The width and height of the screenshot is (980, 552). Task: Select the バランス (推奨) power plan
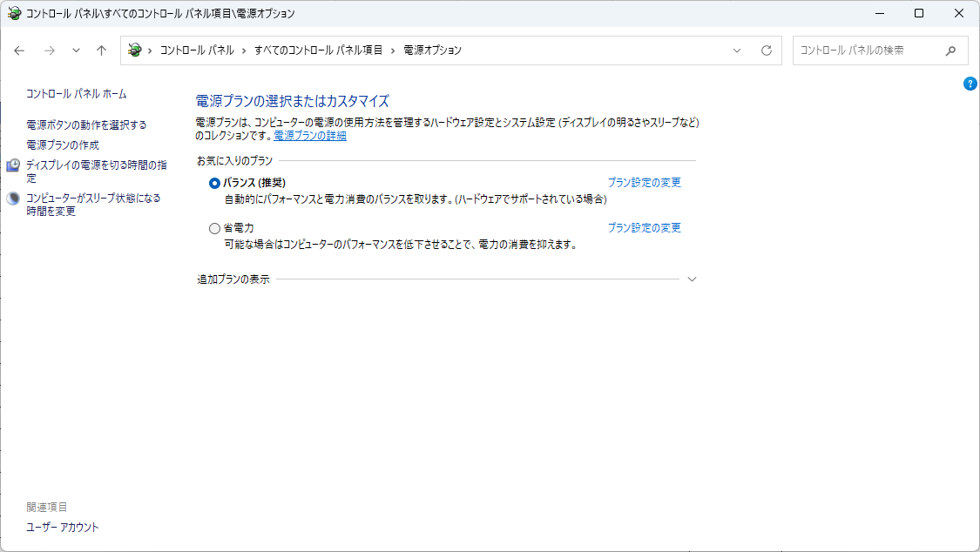215,183
